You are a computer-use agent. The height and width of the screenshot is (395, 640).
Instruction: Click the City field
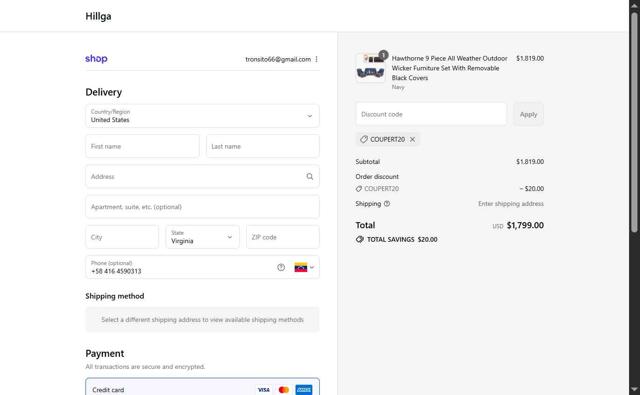point(122,237)
